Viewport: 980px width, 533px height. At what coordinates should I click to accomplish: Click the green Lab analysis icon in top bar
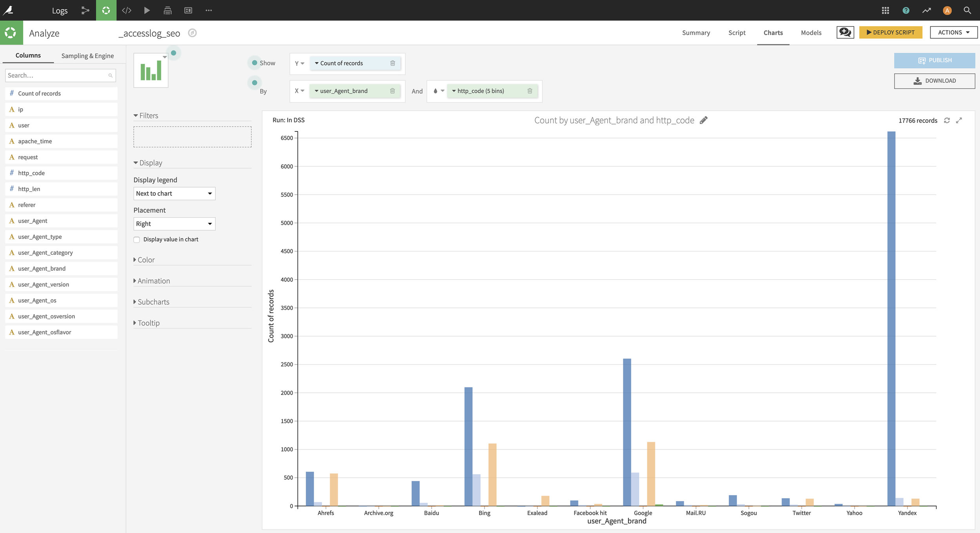(106, 10)
